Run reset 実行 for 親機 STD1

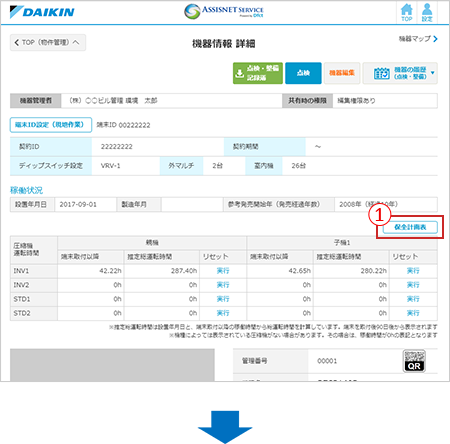[223, 299]
